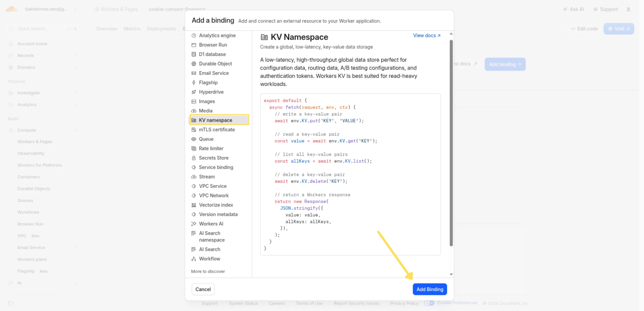Click the Media cloud icon

[x=194, y=111]
